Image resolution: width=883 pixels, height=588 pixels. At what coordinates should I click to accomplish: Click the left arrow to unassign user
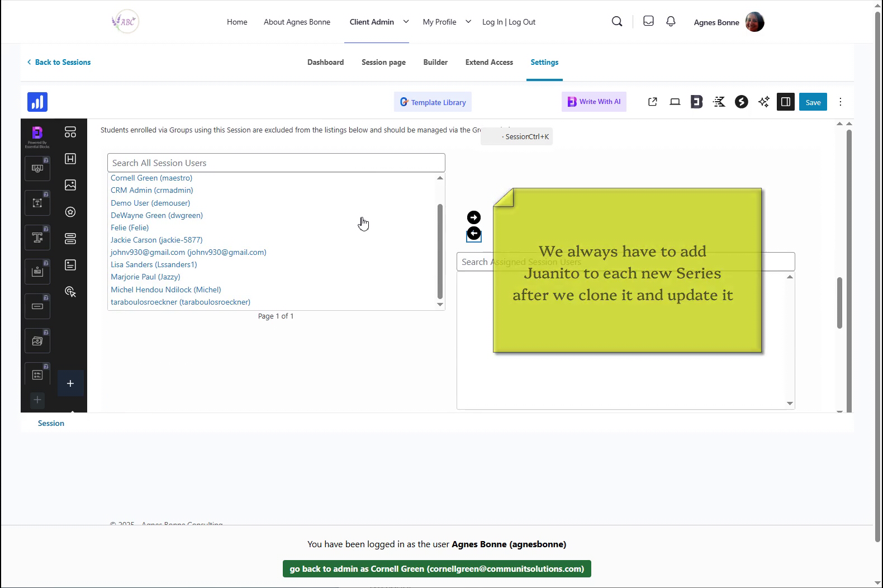pos(473,234)
